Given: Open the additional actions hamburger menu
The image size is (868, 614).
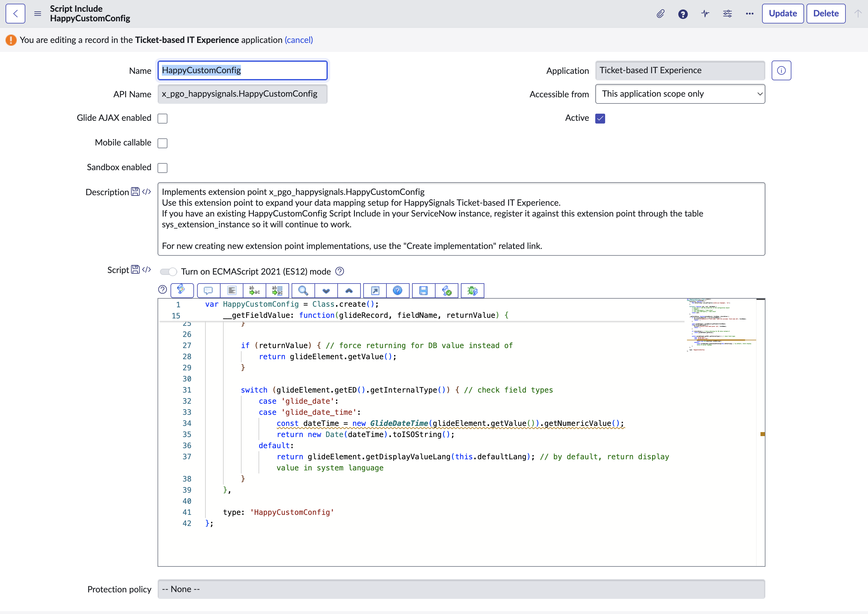Looking at the screenshot, I should click(x=37, y=14).
